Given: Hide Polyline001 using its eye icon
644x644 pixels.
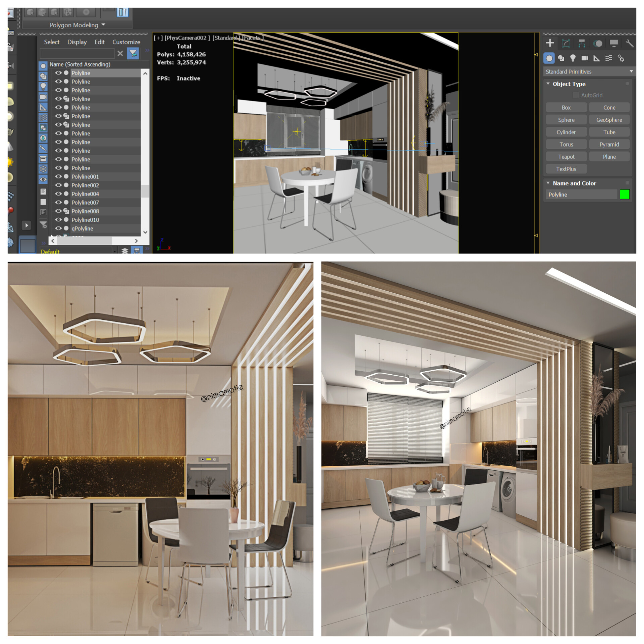Looking at the screenshot, I should [x=58, y=176].
